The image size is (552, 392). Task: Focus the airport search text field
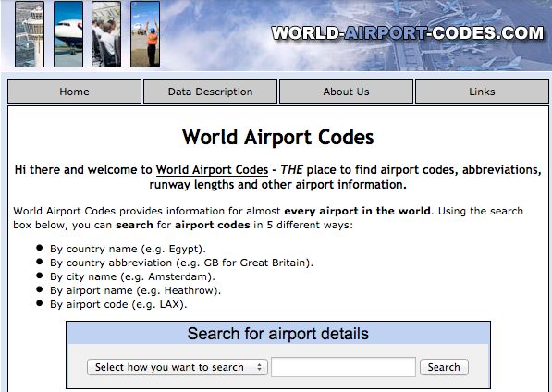point(343,367)
